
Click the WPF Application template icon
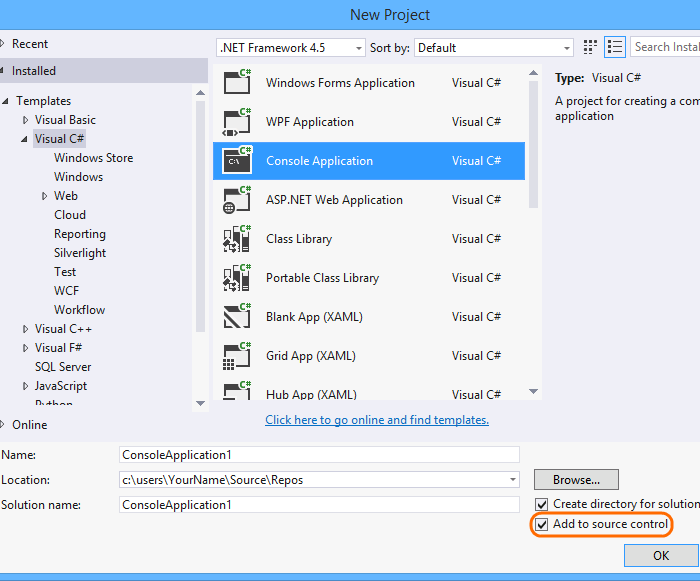pos(237,122)
